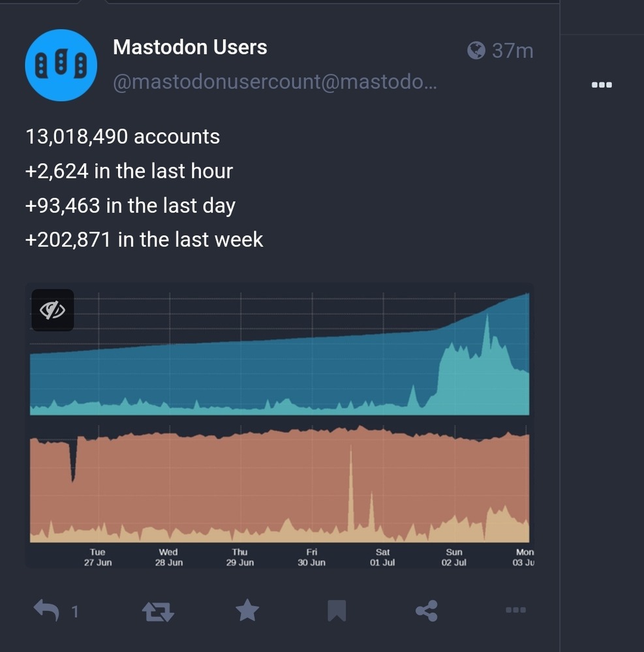
Task: Click the Sun 02 Jul axis label
Action: 454,557
